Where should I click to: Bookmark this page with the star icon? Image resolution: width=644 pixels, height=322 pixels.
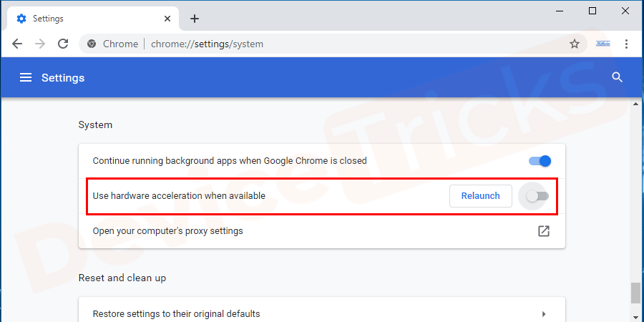[x=575, y=44]
